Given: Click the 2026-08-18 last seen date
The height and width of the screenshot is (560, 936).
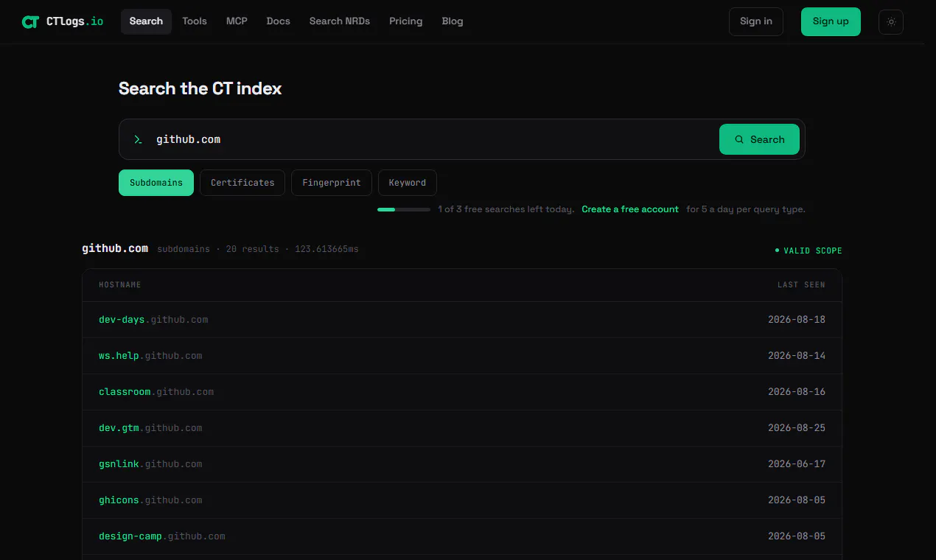Looking at the screenshot, I should click(x=797, y=320).
